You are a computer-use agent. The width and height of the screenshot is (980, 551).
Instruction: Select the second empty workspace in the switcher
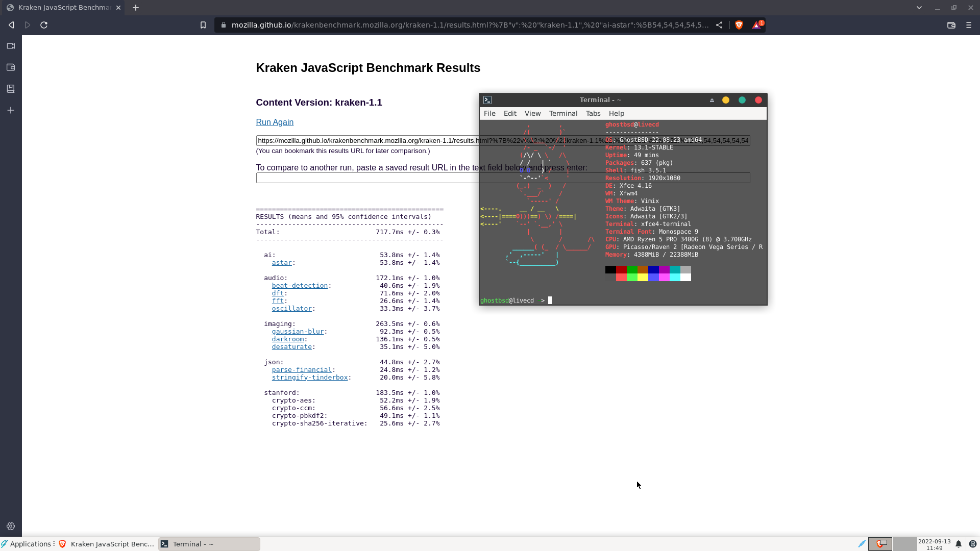(904, 544)
